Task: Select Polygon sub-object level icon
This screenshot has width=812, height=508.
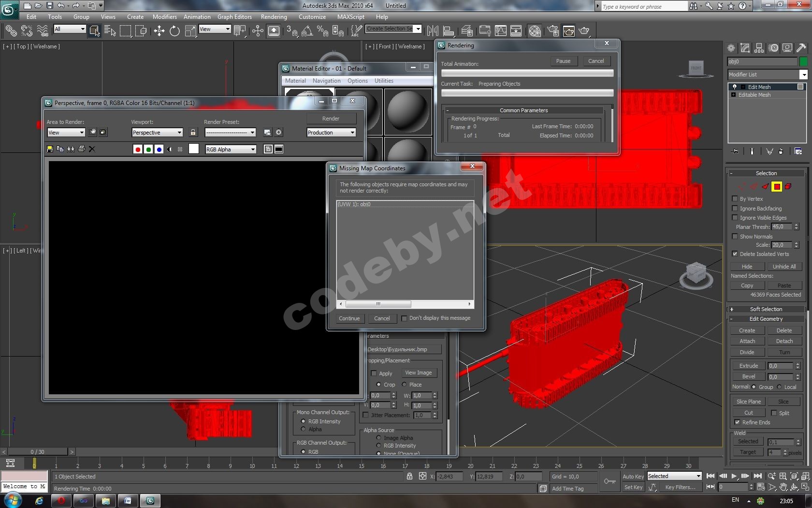Action: [777, 186]
